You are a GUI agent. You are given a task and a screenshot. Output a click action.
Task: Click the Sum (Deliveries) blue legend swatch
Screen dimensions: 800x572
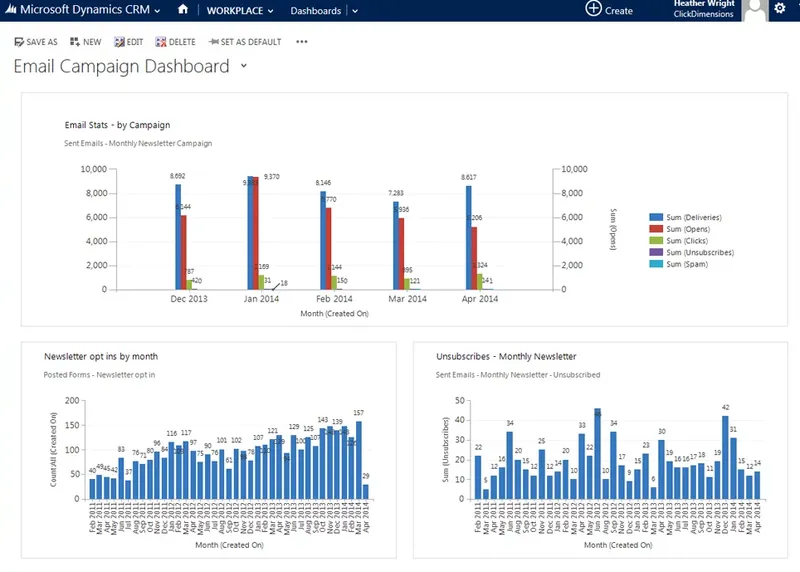click(x=656, y=217)
